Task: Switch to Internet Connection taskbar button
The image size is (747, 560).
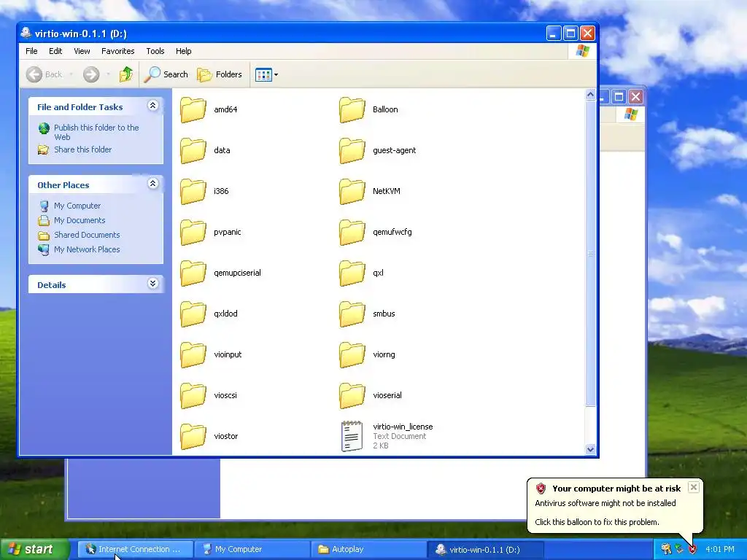Action: (135, 550)
